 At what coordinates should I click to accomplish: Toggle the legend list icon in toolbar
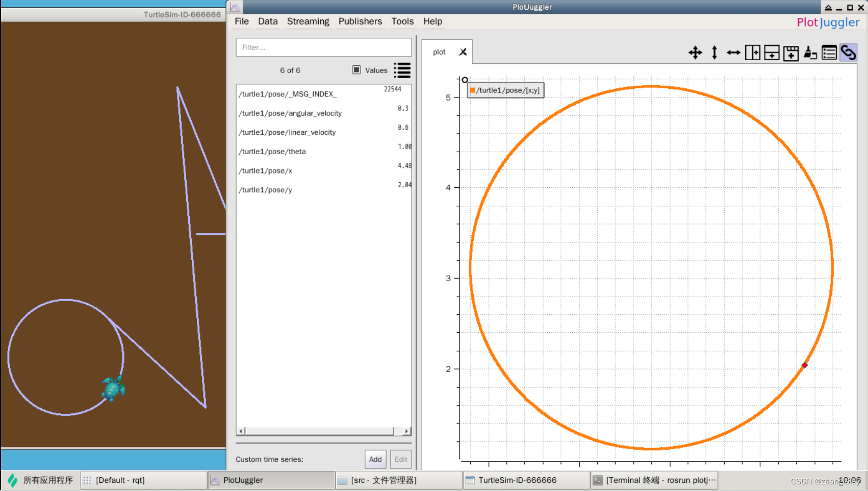pyautogui.click(x=829, y=53)
